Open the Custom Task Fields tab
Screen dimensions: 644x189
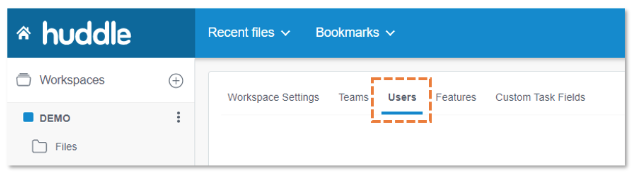click(x=540, y=97)
